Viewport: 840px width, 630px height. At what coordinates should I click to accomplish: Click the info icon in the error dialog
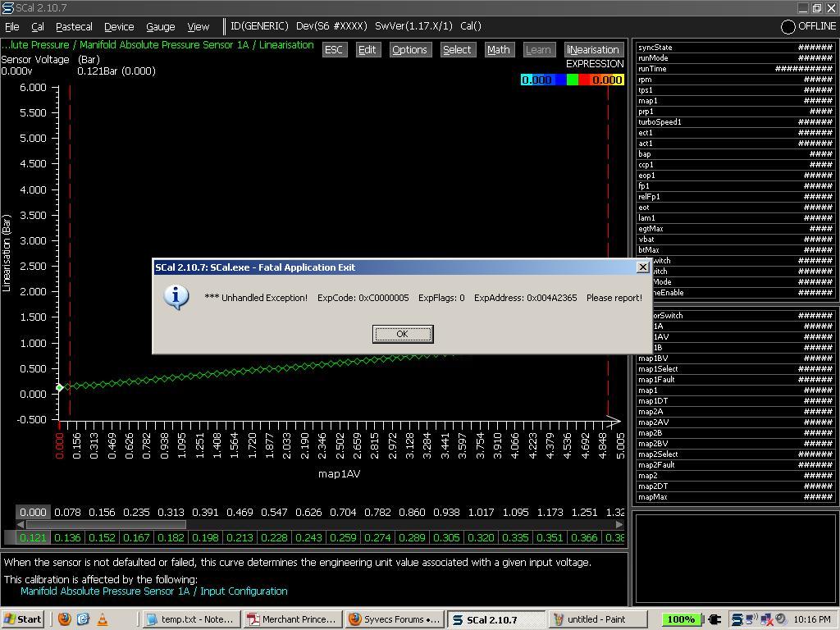[x=176, y=297]
